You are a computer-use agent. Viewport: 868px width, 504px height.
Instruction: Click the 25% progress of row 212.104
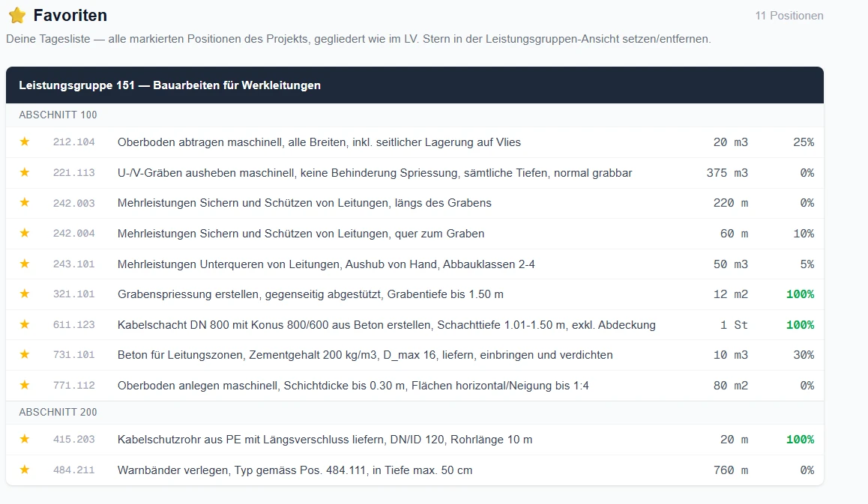[x=804, y=142]
